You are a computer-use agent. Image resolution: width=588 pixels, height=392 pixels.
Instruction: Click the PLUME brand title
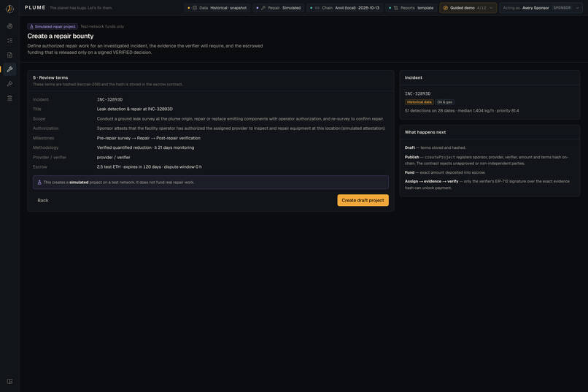coord(35,8)
